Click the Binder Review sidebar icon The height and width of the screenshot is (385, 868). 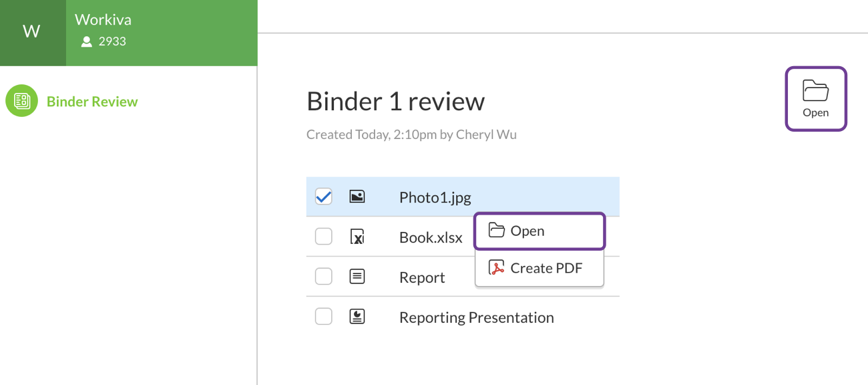tap(21, 101)
